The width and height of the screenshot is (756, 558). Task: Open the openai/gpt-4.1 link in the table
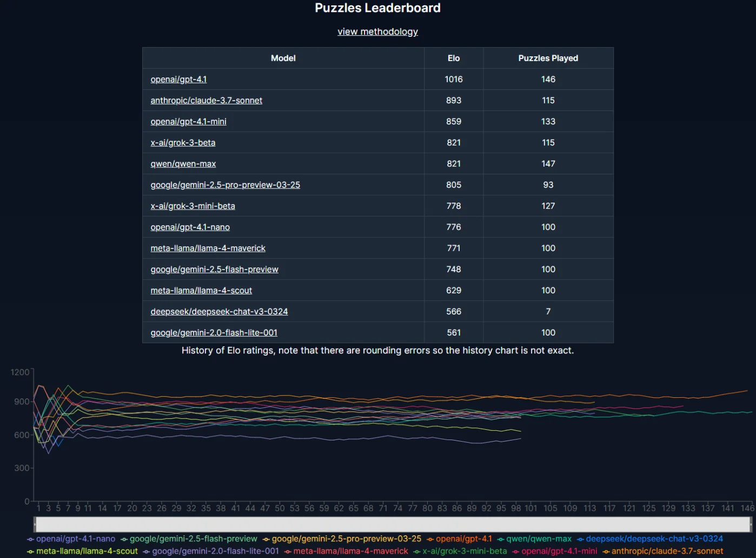178,79
